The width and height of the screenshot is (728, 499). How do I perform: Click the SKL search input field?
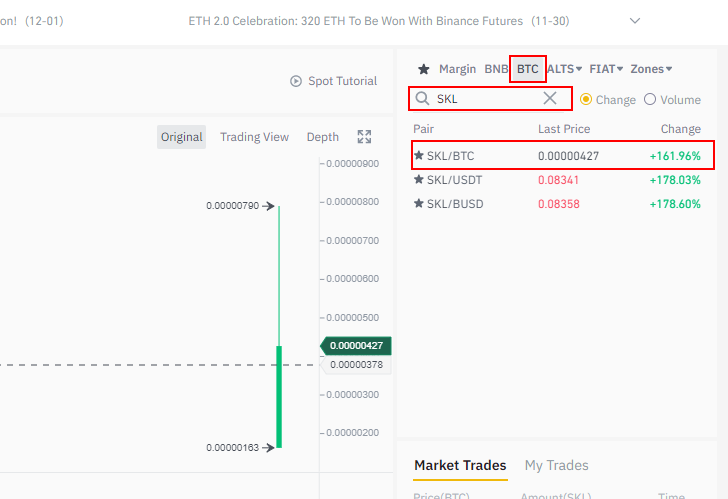click(486, 99)
